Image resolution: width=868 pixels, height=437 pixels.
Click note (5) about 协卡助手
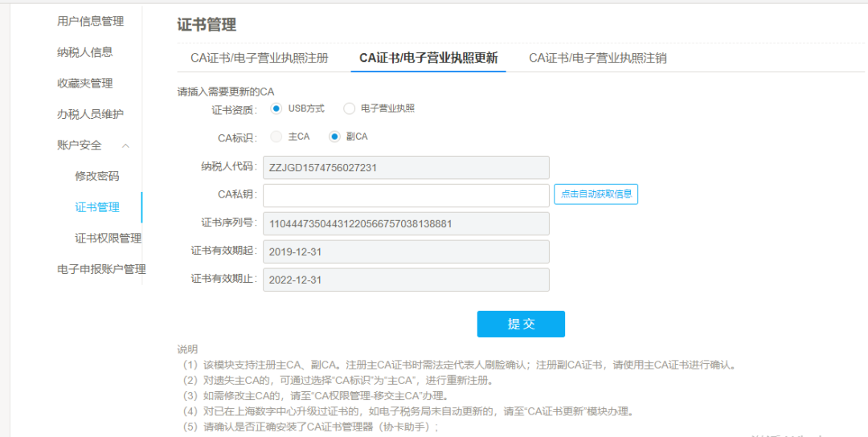point(310,427)
